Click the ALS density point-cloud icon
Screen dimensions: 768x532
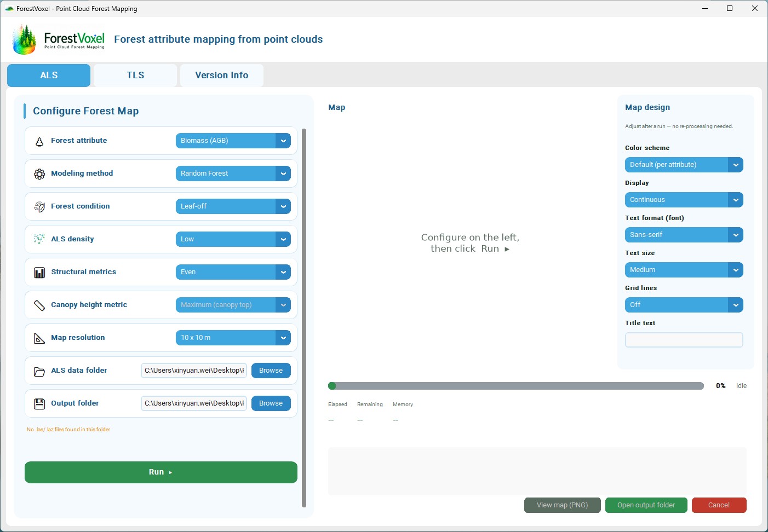(x=39, y=239)
